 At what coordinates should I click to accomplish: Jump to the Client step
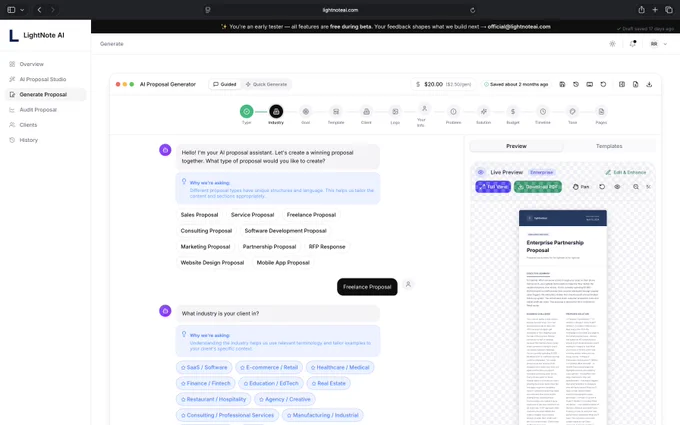(366, 111)
